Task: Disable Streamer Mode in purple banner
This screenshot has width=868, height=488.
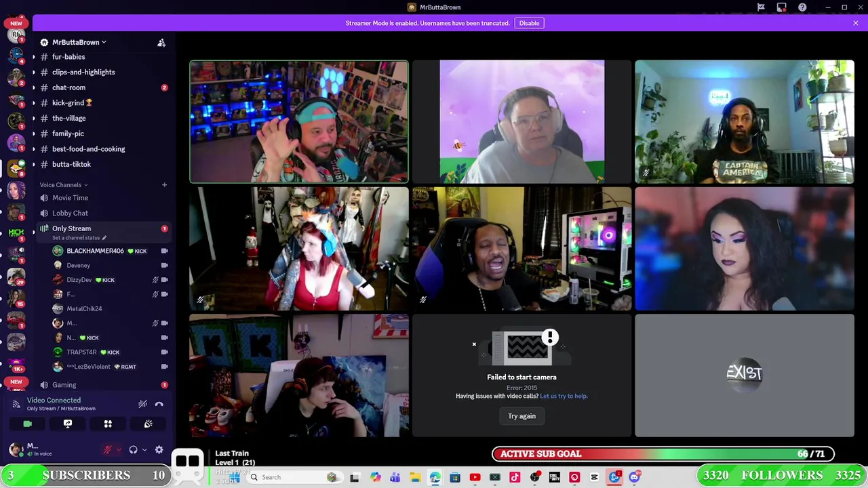Action: (x=529, y=23)
